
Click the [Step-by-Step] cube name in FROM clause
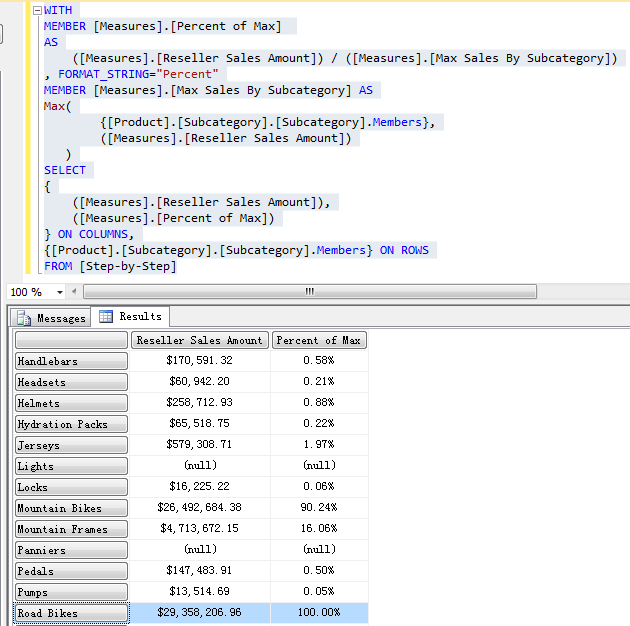point(128,266)
